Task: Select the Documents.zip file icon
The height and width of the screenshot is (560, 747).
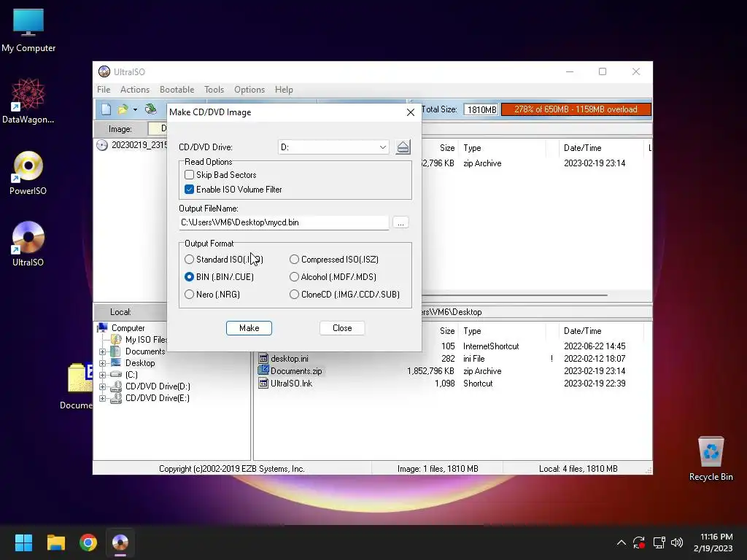Action: point(263,370)
